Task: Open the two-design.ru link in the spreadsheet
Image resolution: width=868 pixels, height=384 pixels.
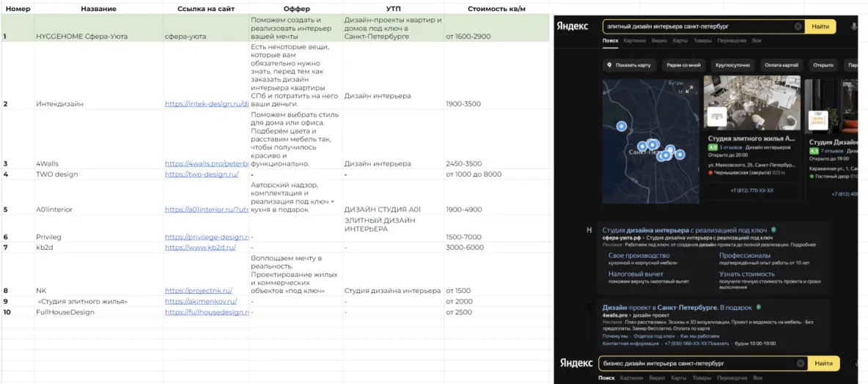Action: [202, 174]
